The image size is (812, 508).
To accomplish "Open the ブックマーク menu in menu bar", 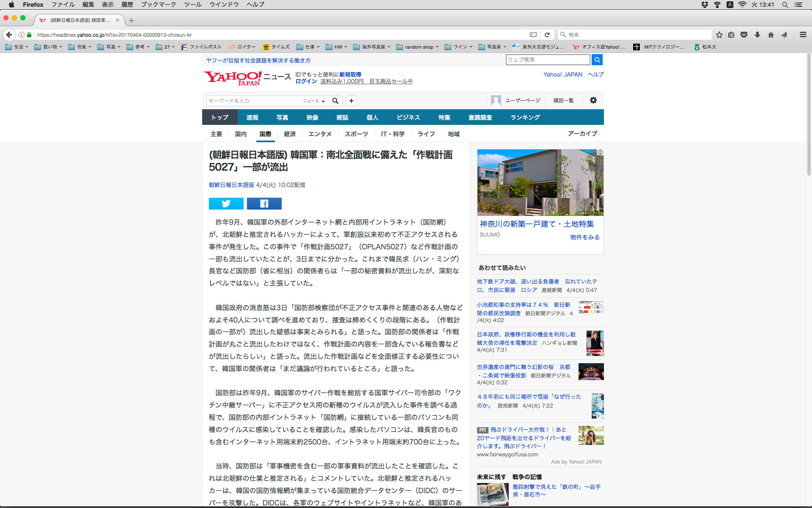I will tap(158, 5).
